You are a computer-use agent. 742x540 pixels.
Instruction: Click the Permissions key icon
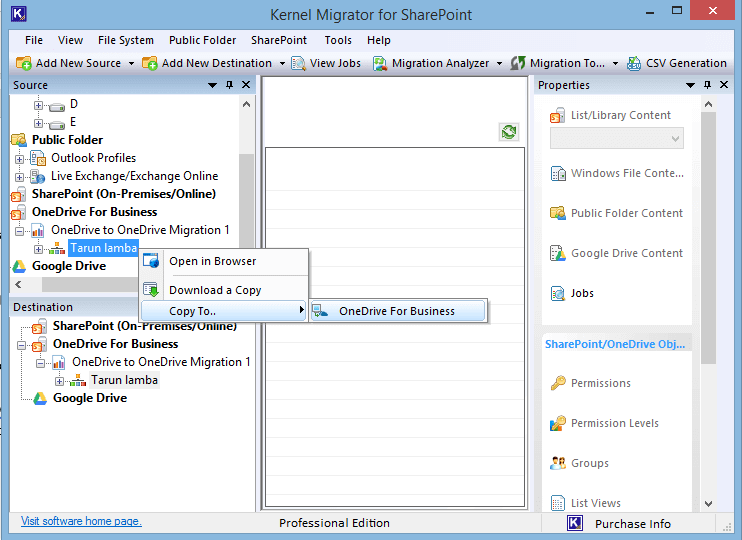558,383
